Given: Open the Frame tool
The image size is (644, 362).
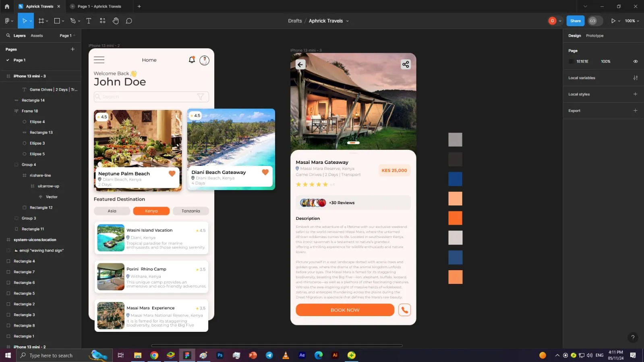Looking at the screenshot, I should point(41,21).
